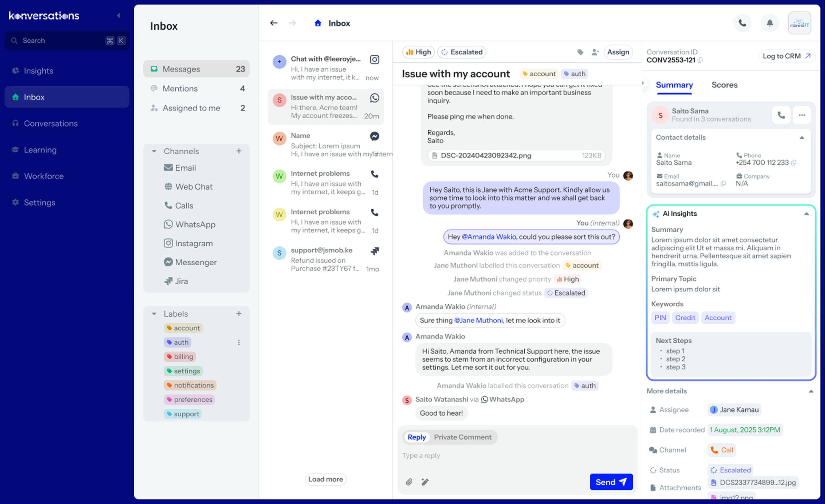Viewport: 825px width, 504px height.
Task: Collapse the AI Insights panel
Action: click(806, 214)
